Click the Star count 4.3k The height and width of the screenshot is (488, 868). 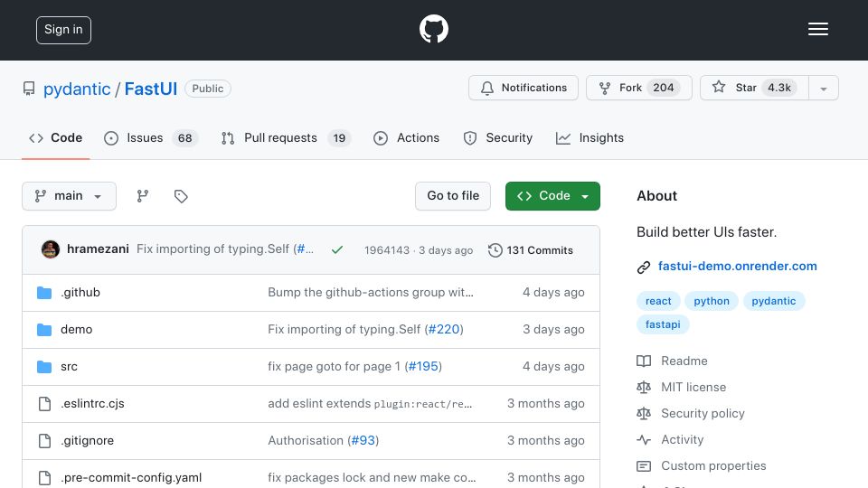(x=778, y=88)
